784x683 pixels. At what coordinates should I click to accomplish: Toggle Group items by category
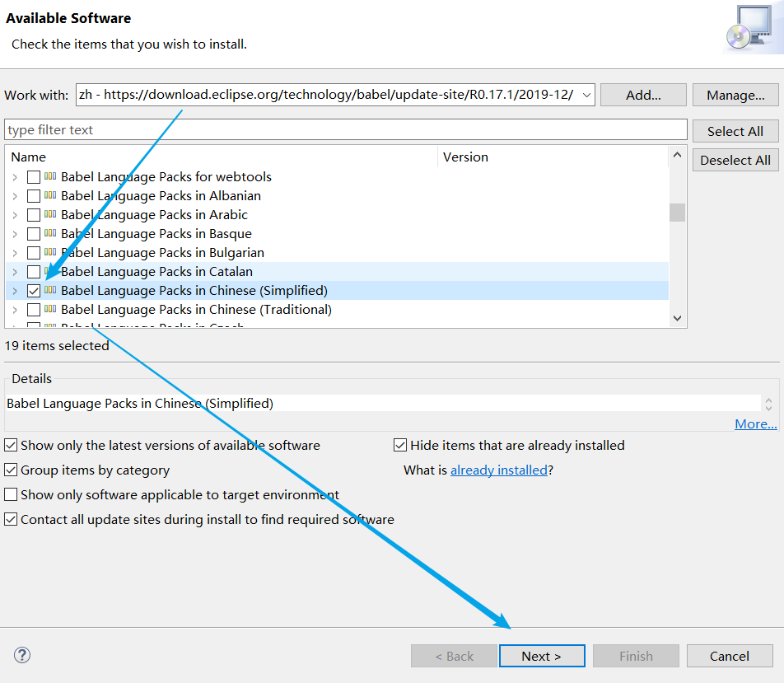(11, 470)
